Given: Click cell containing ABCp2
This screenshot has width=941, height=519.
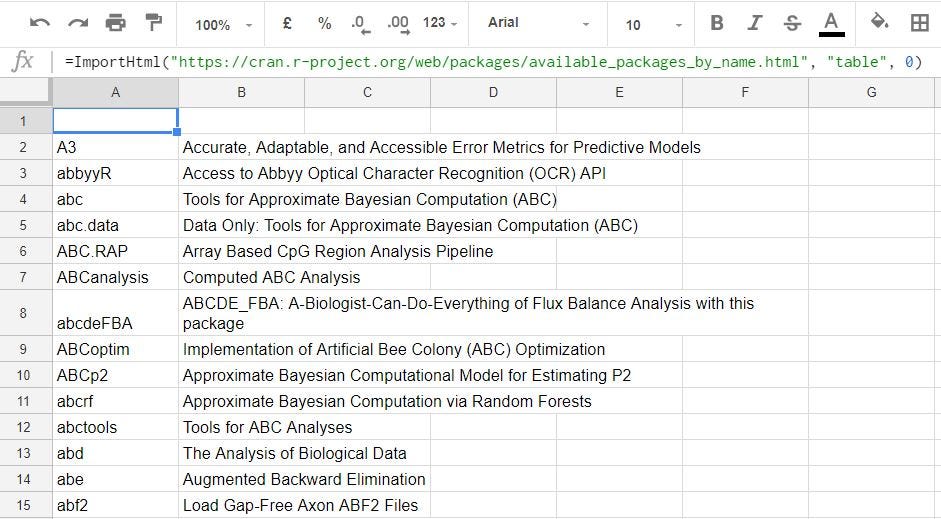Looking at the screenshot, I should pos(115,375).
